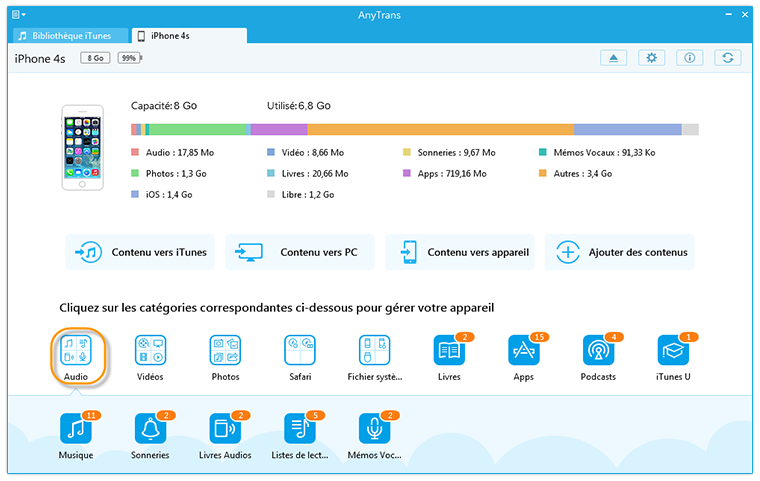Click the 'Utilisé:6,8 Go' text
Image resolution: width=760 pixels, height=481 pixels.
299,106
